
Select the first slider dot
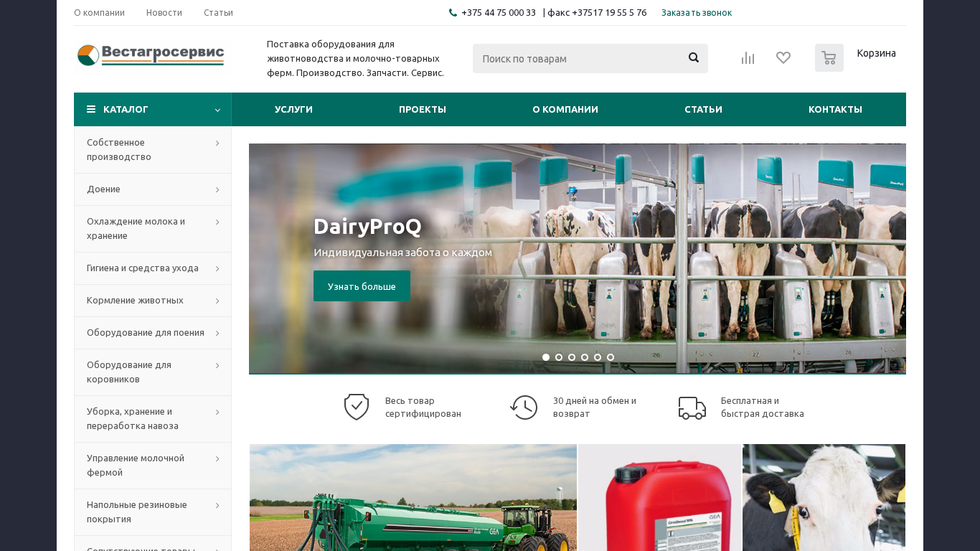pyautogui.click(x=546, y=357)
